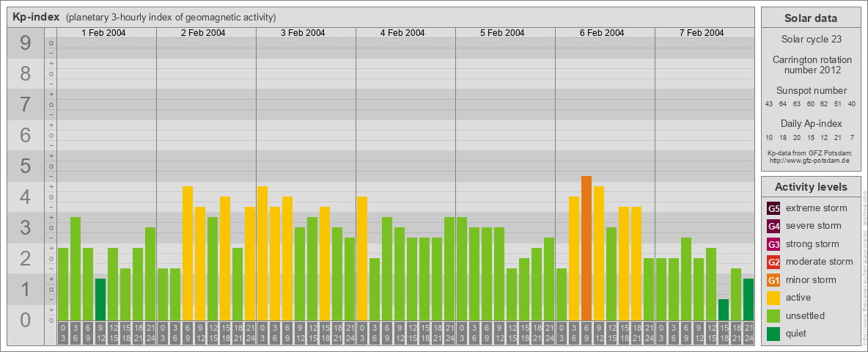Click the Kp scale number 9
Viewport: 868px width, 352px height.
point(26,43)
